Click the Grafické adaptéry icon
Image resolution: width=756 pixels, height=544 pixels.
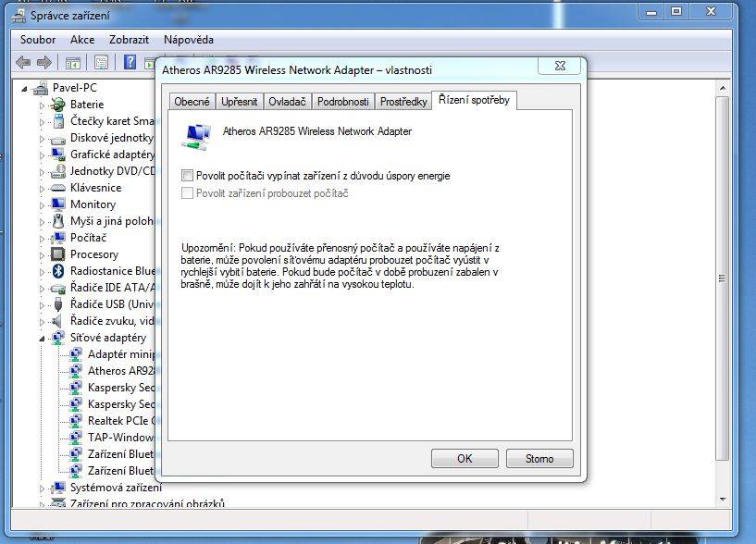58,155
